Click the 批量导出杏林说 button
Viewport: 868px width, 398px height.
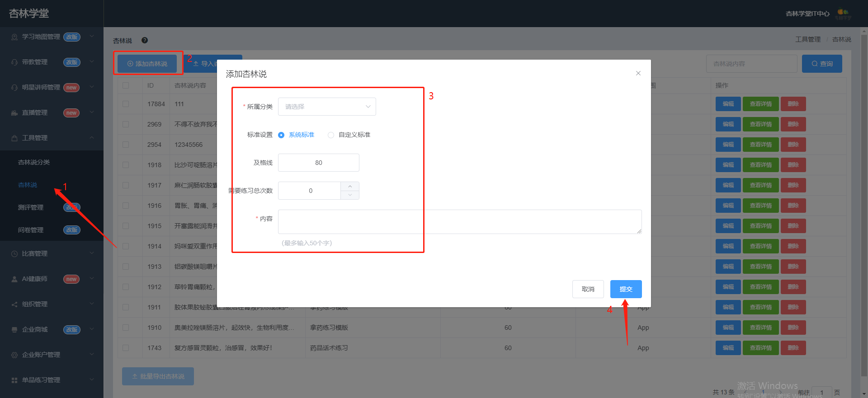click(x=158, y=376)
